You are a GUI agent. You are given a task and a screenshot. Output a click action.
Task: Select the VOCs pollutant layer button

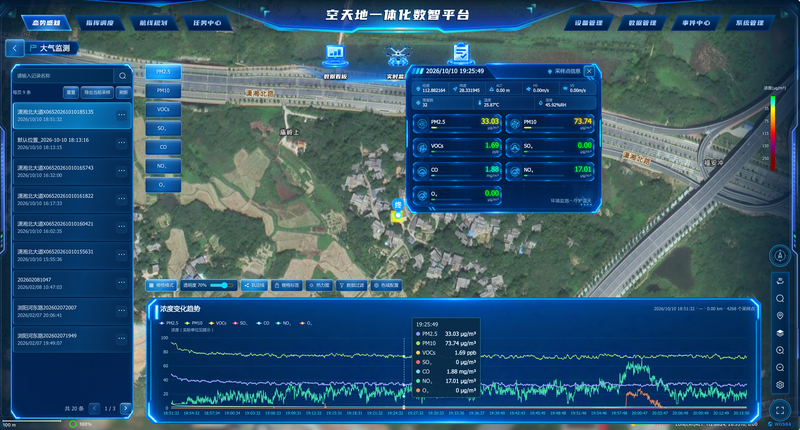pyautogui.click(x=163, y=110)
